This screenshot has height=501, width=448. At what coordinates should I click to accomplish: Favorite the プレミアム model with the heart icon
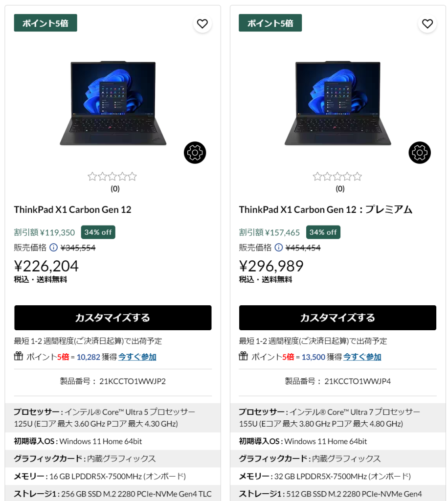(427, 23)
